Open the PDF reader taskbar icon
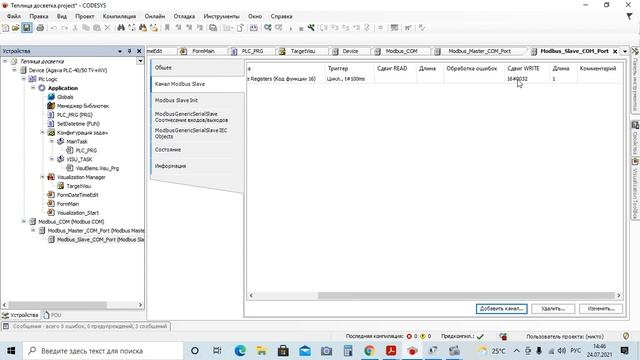 pos(391,351)
